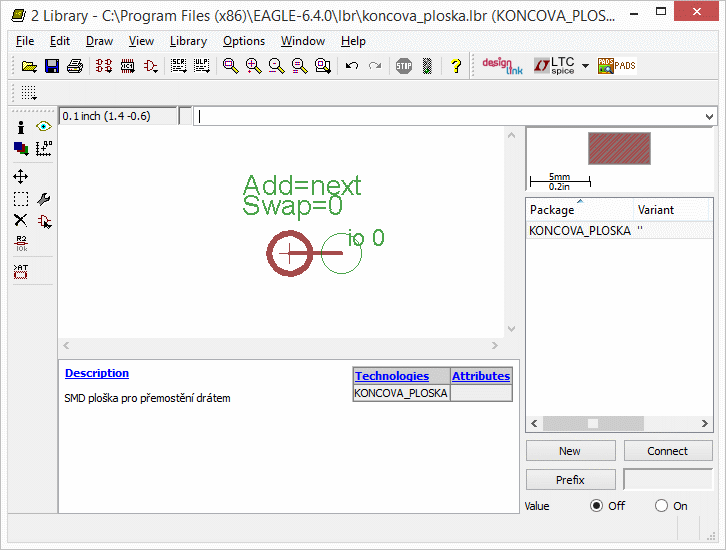
Task: Select the Group selection tool
Action: 21,199
